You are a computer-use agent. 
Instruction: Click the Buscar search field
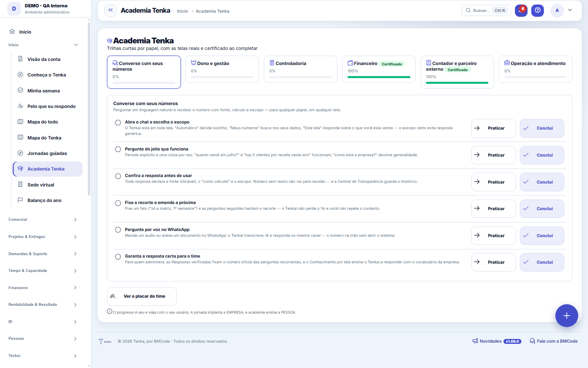click(486, 10)
